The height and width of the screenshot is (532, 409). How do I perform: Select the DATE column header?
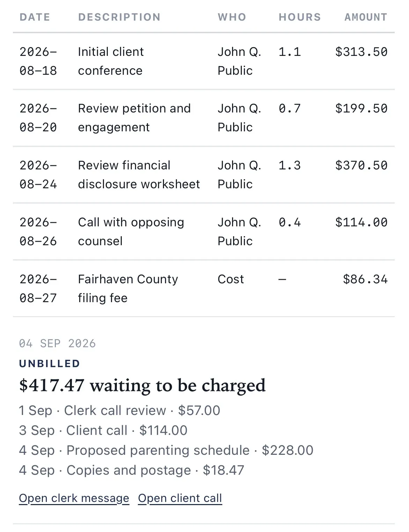[35, 17]
